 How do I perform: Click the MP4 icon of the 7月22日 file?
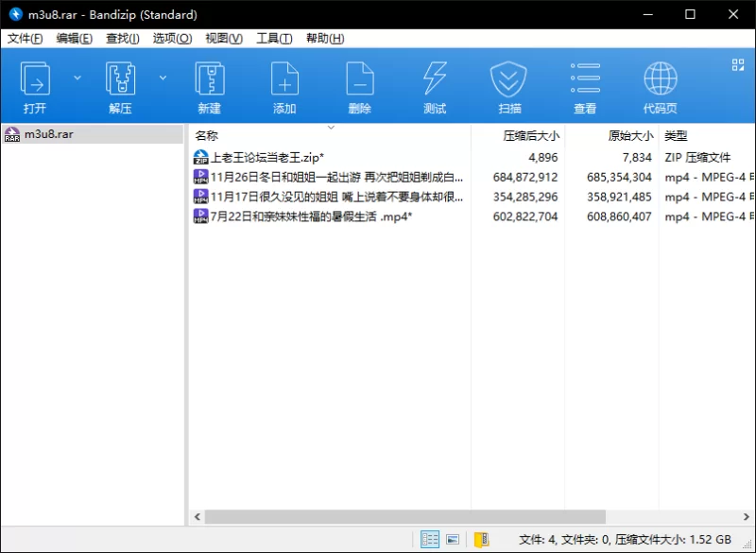[x=200, y=216]
